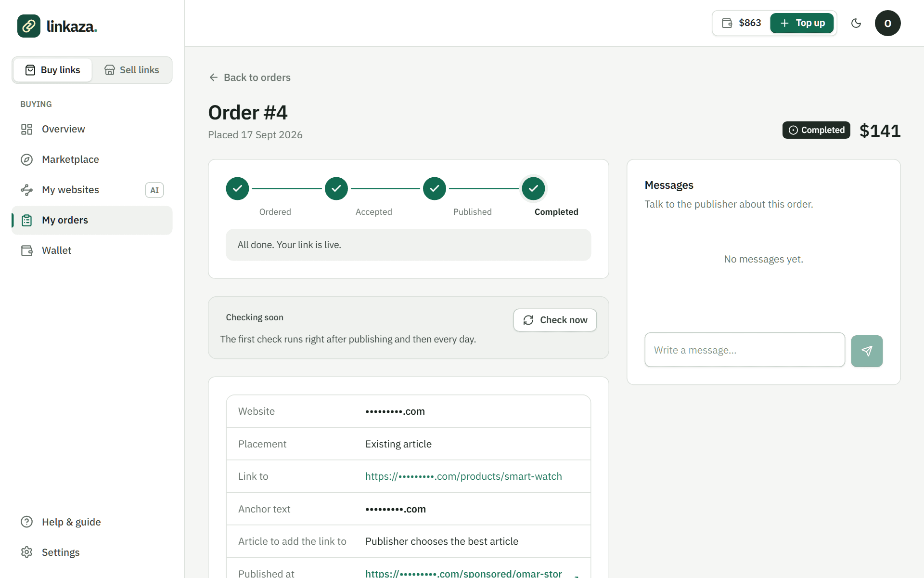
Task: Toggle dark mode moon icon
Action: (856, 23)
